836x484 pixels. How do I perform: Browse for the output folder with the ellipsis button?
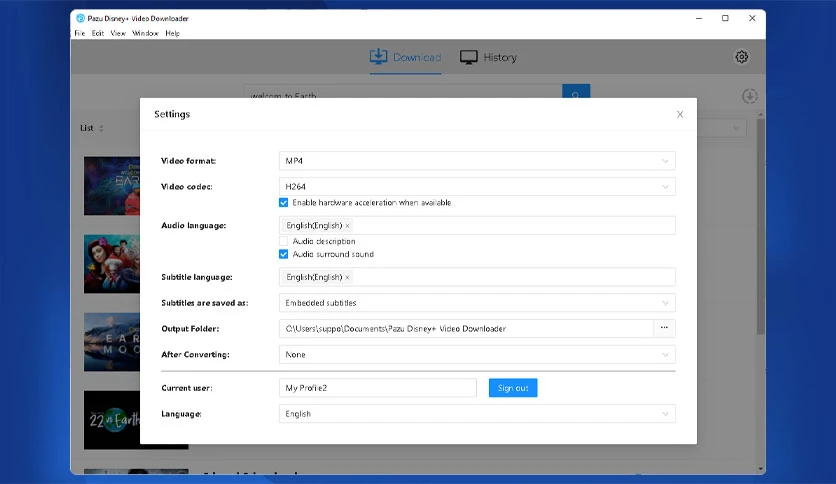(664, 328)
